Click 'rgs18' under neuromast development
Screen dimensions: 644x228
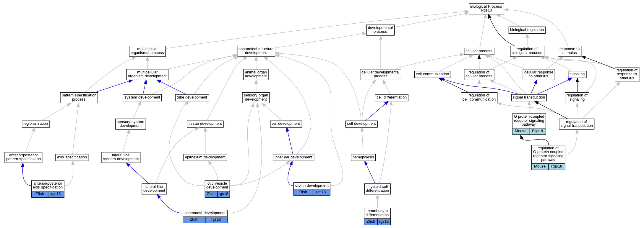point(216,220)
